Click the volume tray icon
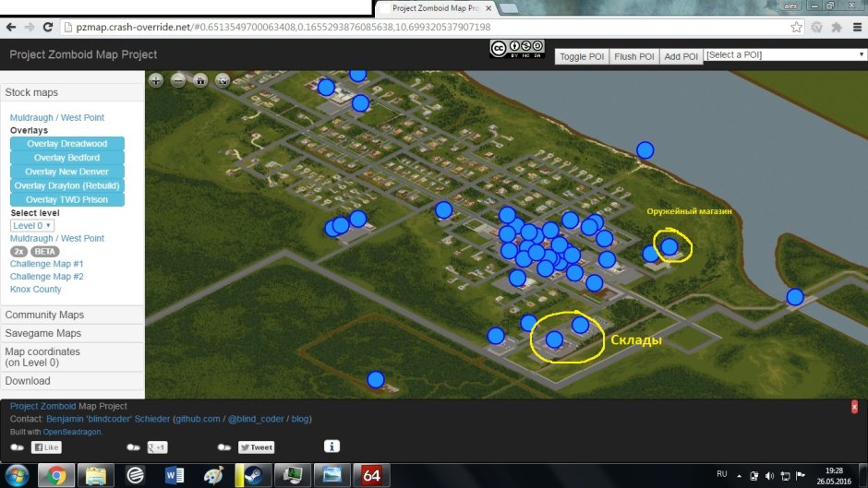 [769, 476]
